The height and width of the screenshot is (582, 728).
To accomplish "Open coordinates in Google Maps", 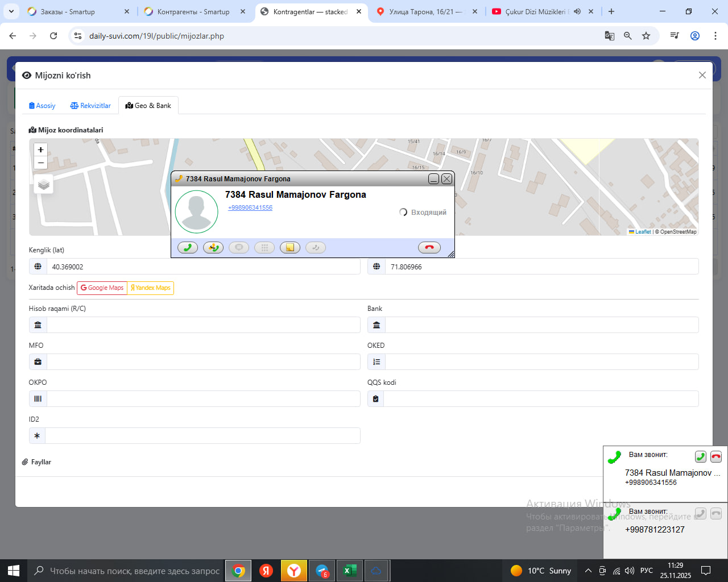I will [102, 288].
